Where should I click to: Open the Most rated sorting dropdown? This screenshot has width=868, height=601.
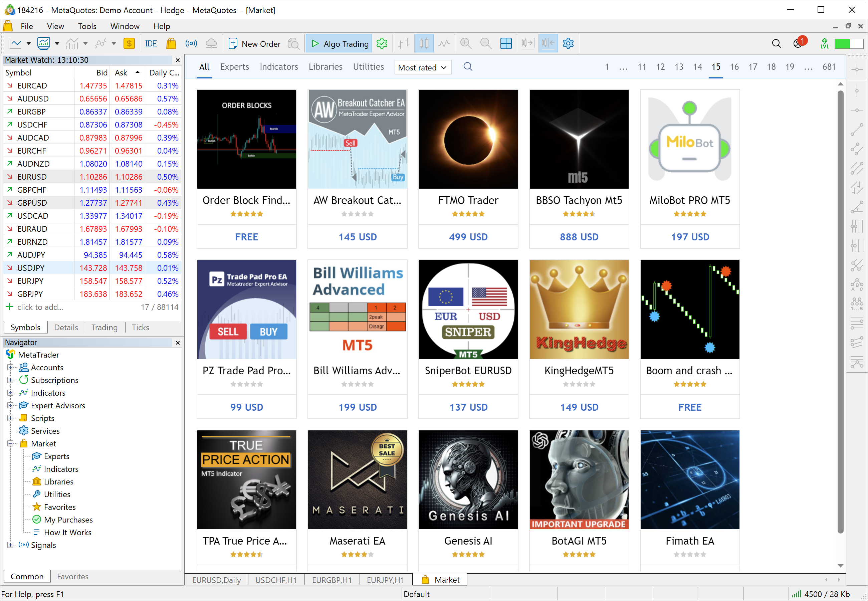pyautogui.click(x=422, y=67)
